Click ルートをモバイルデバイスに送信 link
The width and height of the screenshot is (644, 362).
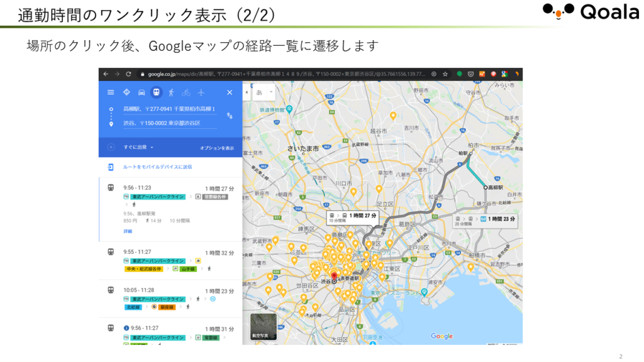pos(157,167)
